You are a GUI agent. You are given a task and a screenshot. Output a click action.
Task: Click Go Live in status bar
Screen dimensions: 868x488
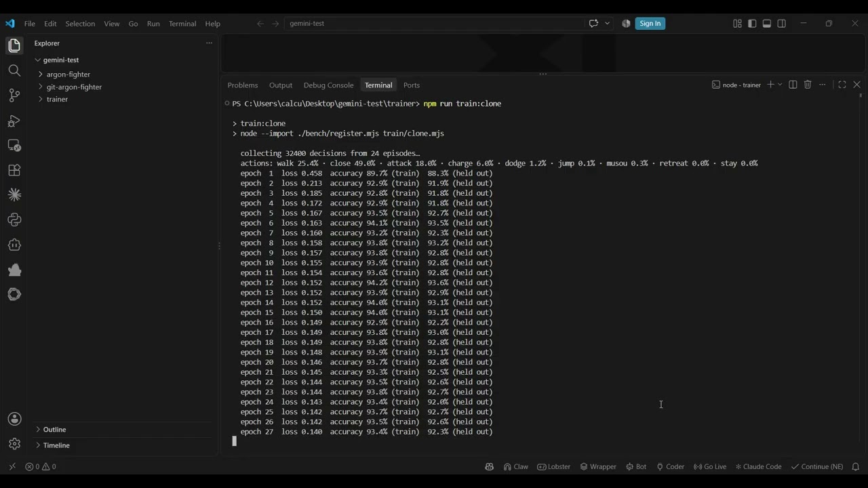pos(710,466)
